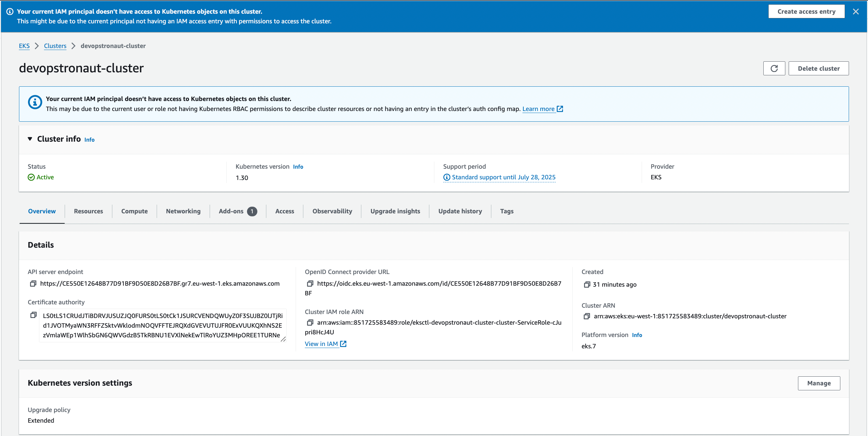868x436 pixels.
Task: Click Manage Kubernetes version settings
Action: pos(818,383)
